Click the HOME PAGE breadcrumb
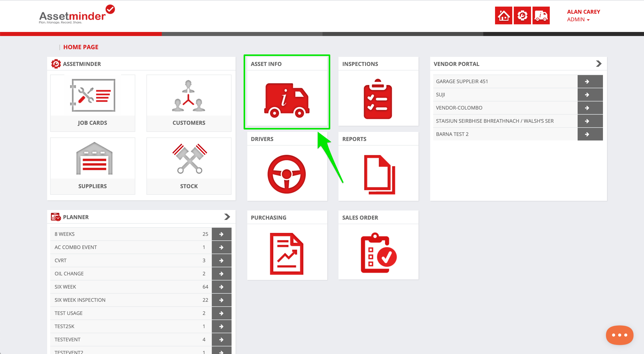The width and height of the screenshot is (644, 354). (81, 47)
